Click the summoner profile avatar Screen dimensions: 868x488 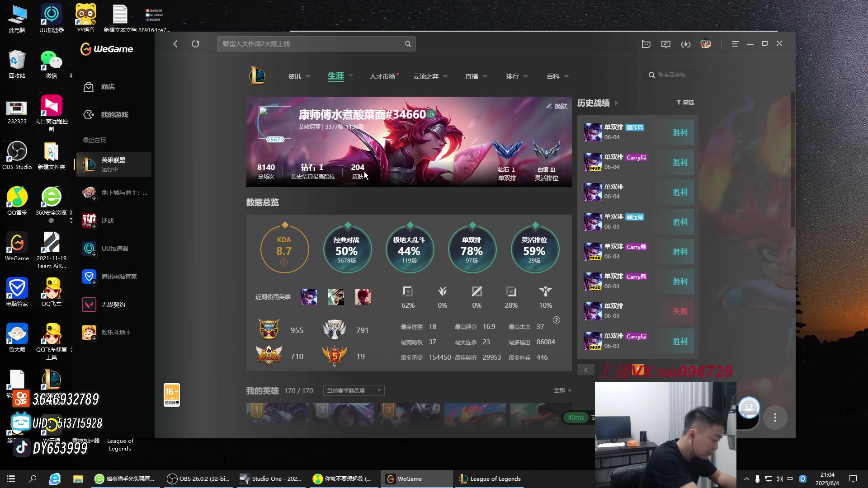click(274, 122)
